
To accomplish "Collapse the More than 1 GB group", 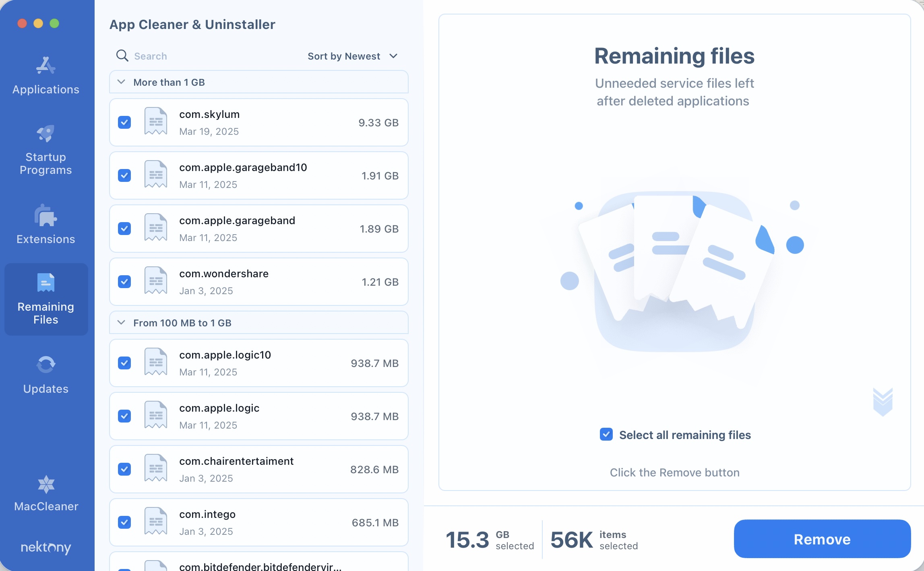I will (x=121, y=82).
